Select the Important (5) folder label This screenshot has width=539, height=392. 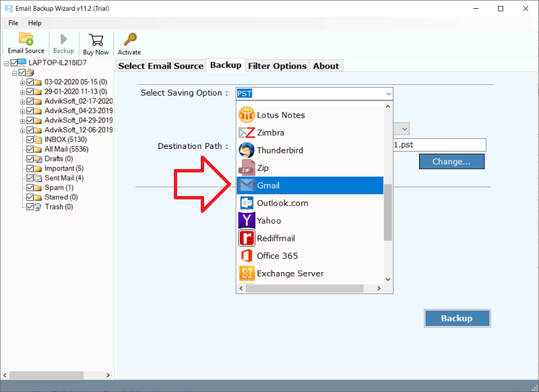click(64, 168)
